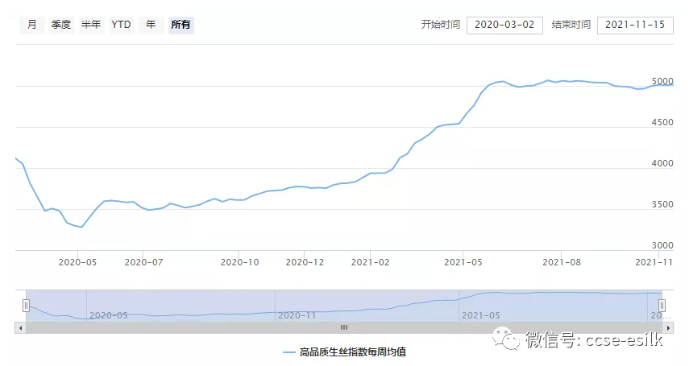The width and height of the screenshot is (691, 366).
Task: Click the 4000 y-axis value
Action: point(662,163)
